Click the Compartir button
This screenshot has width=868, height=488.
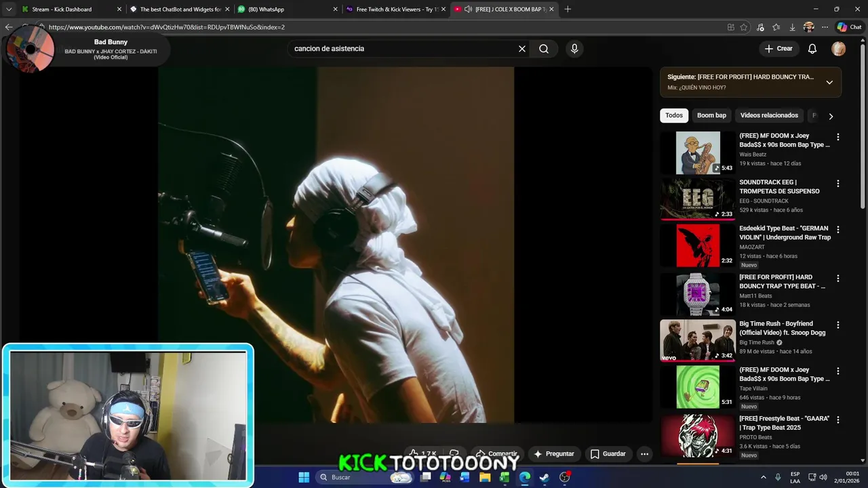(x=496, y=454)
